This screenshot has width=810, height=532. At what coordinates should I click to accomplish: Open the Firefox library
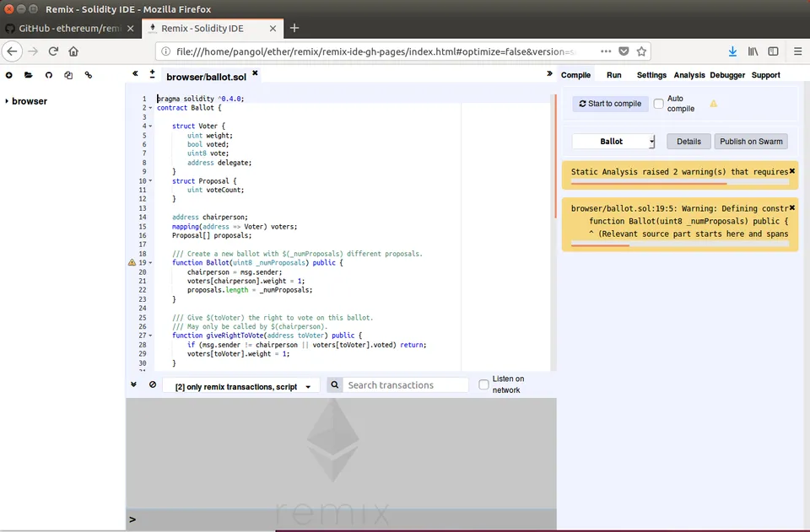(x=753, y=51)
